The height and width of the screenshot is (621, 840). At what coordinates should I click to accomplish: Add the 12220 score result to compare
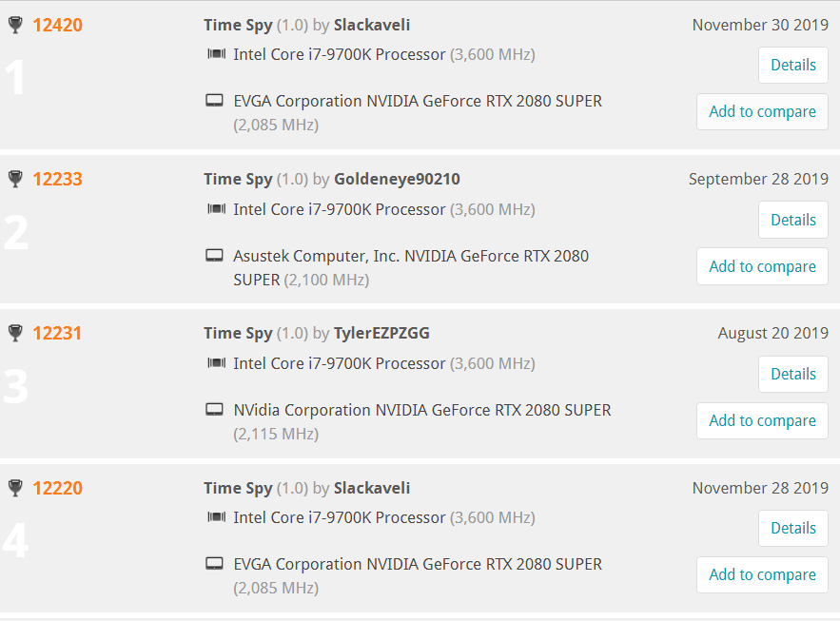click(762, 575)
